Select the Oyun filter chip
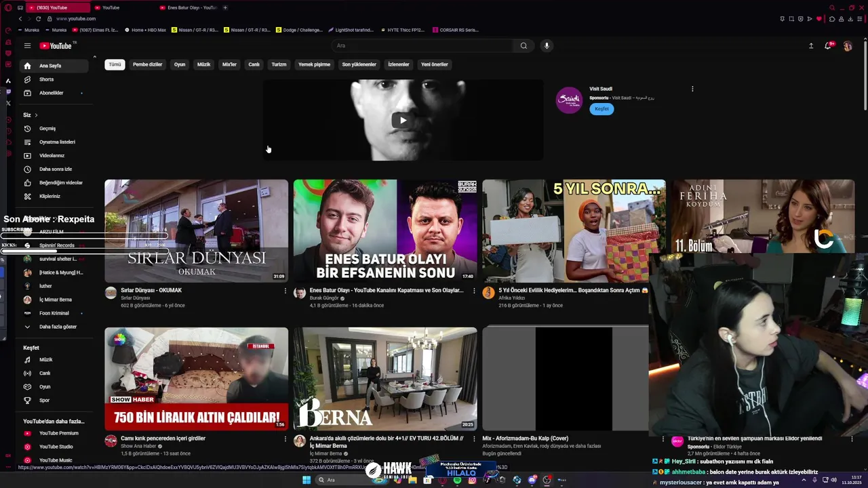 (x=180, y=64)
